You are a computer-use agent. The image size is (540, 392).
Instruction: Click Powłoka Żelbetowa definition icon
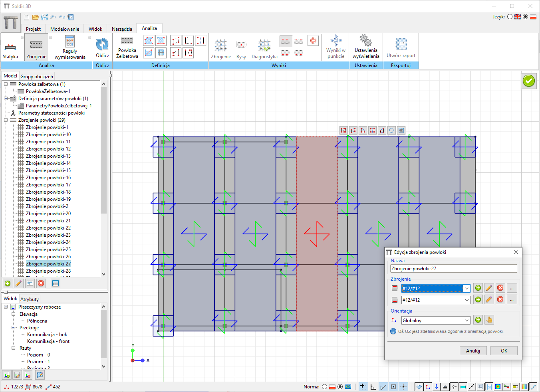(127, 41)
